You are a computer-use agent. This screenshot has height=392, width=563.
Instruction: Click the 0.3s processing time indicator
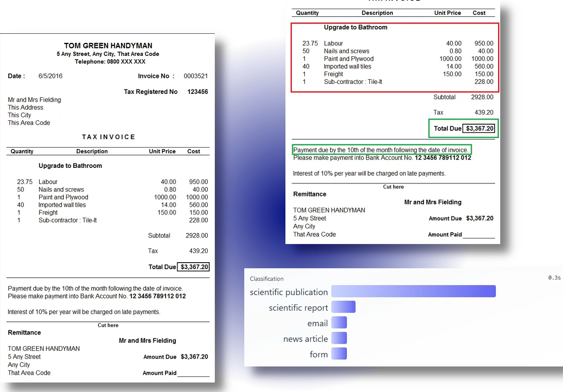tap(553, 277)
